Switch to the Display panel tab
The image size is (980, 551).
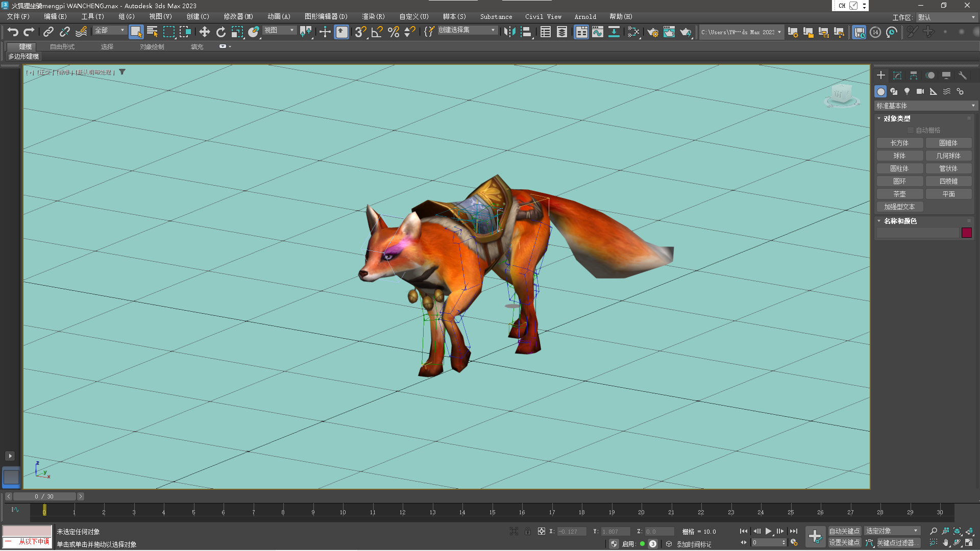tap(946, 76)
